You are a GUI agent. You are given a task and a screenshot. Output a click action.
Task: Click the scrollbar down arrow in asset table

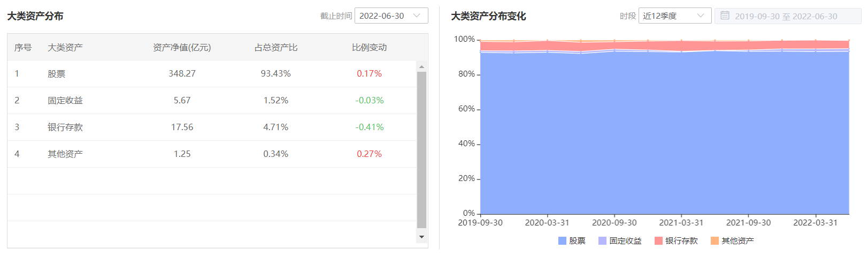421,237
